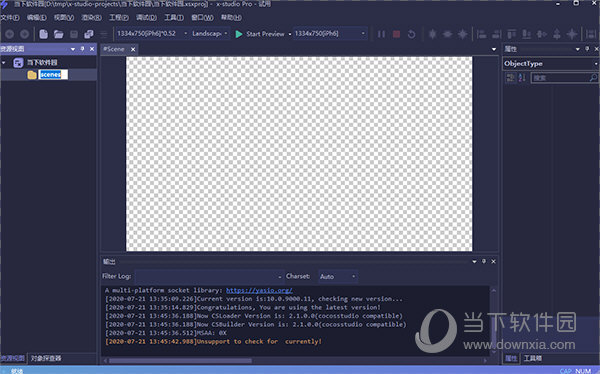
Task: Pin the 输出 output panel
Action: [x=484, y=261]
